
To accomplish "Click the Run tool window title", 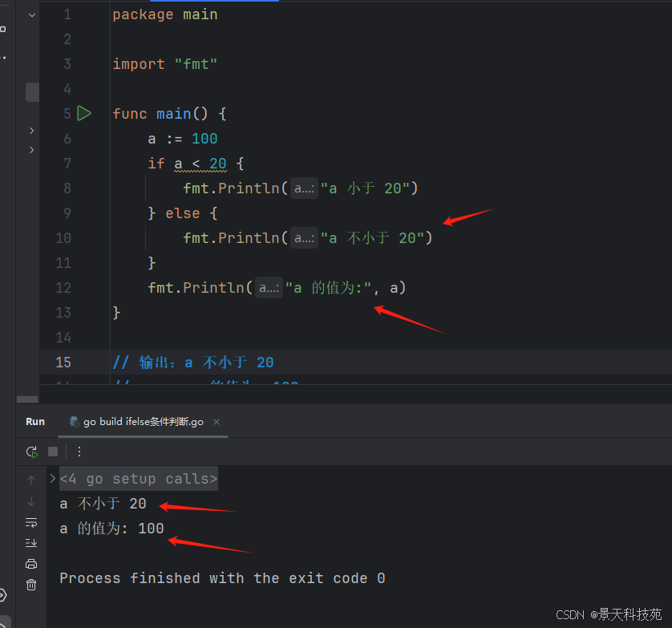I will coord(35,422).
